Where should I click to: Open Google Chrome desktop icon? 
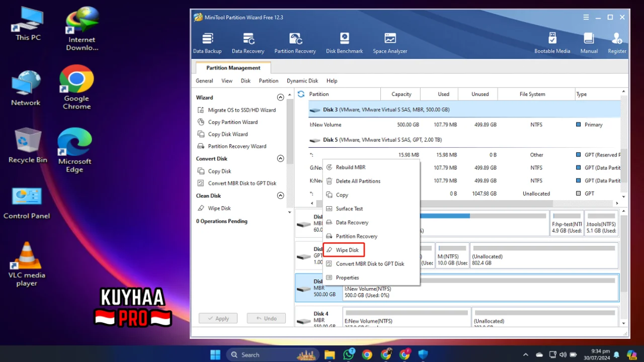pyautogui.click(x=76, y=87)
